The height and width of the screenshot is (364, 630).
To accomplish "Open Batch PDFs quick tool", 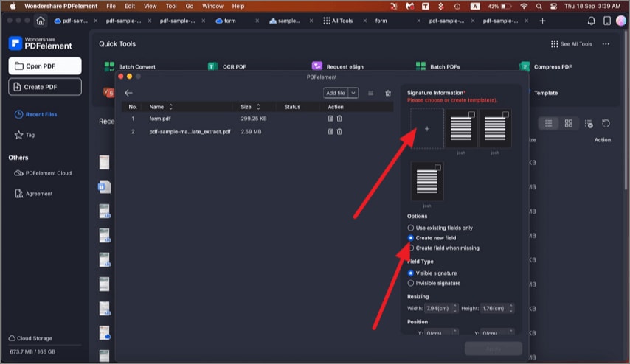I will click(438, 66).
